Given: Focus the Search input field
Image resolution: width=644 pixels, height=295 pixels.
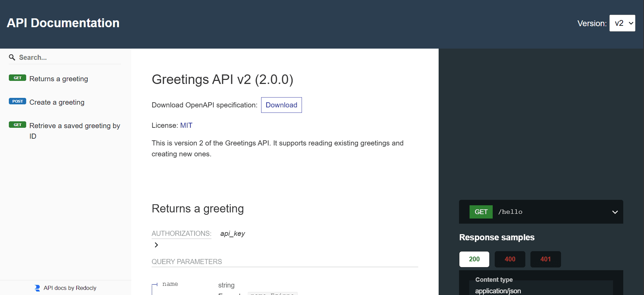Looking at the screenshot, I should pos(68,57).
